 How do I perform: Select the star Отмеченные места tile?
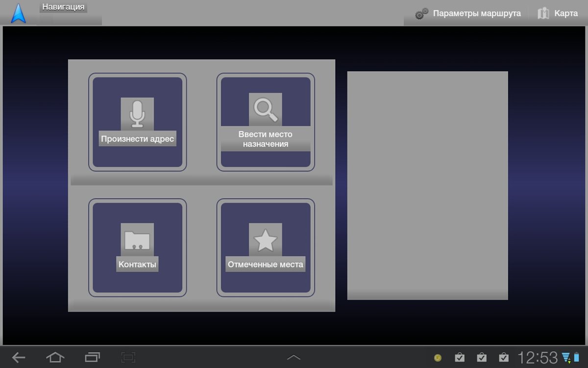click(266, 248)
